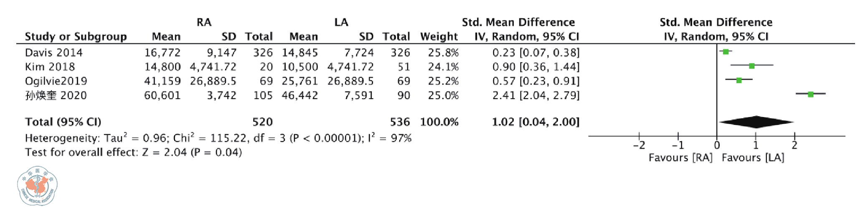Click the Heterogeneity statistics line
868x211 pixels.
[218, 138]
